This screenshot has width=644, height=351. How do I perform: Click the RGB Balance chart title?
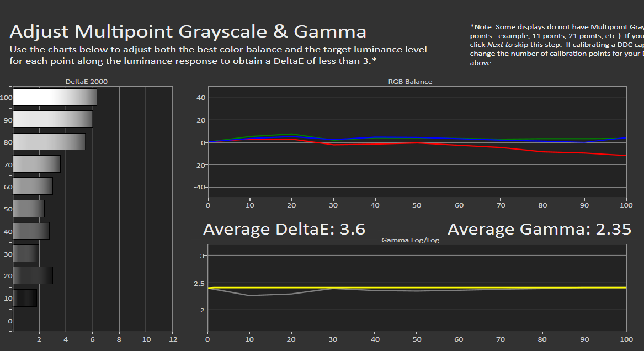pos(410,82)
